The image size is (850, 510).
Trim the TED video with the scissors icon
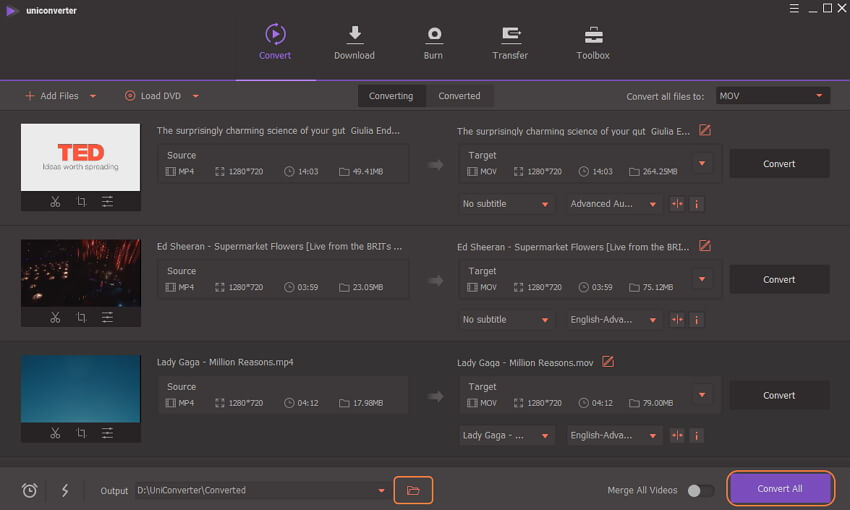point(55,202)
